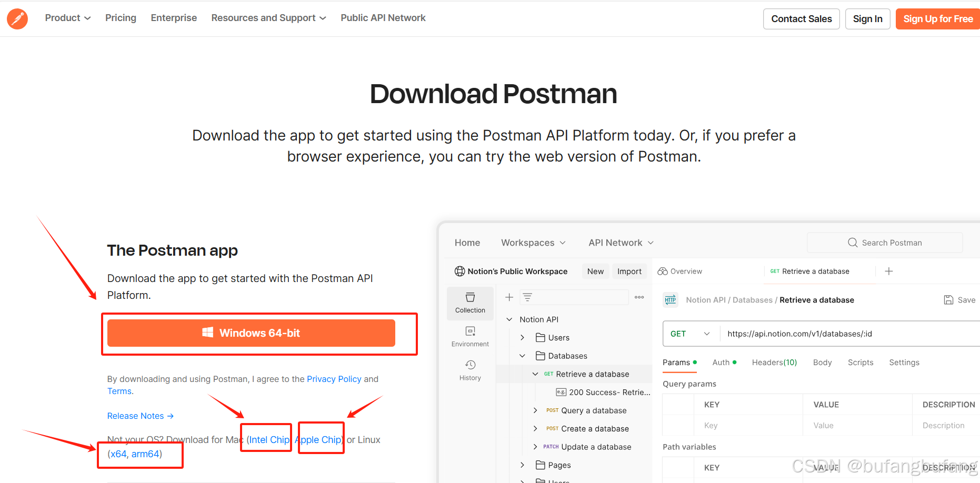
Task: Click Sign Up for Free button
Action: tap(938, 19)
